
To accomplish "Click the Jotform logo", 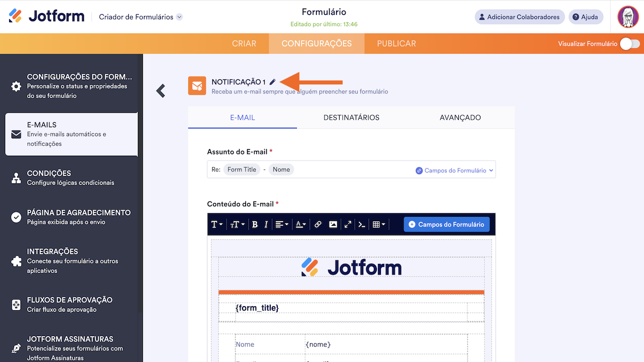I will point(46,16).
